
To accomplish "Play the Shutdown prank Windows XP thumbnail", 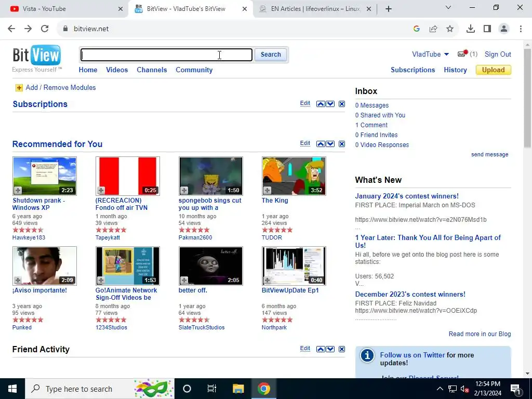I will (45, 176).
